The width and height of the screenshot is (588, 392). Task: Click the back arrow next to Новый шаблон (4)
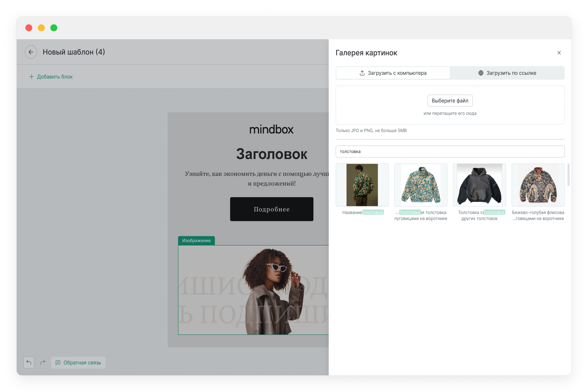tap(31, 52)
